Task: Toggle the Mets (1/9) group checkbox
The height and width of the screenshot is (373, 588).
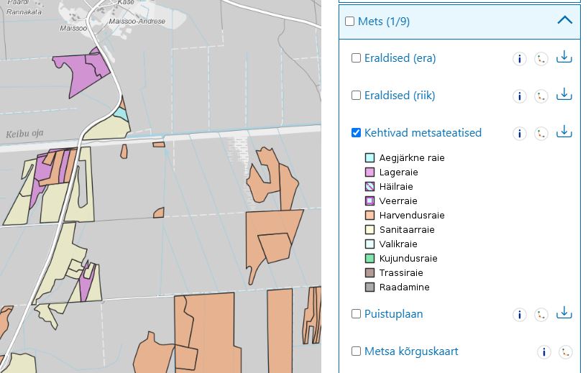Action: click(350, 22)
